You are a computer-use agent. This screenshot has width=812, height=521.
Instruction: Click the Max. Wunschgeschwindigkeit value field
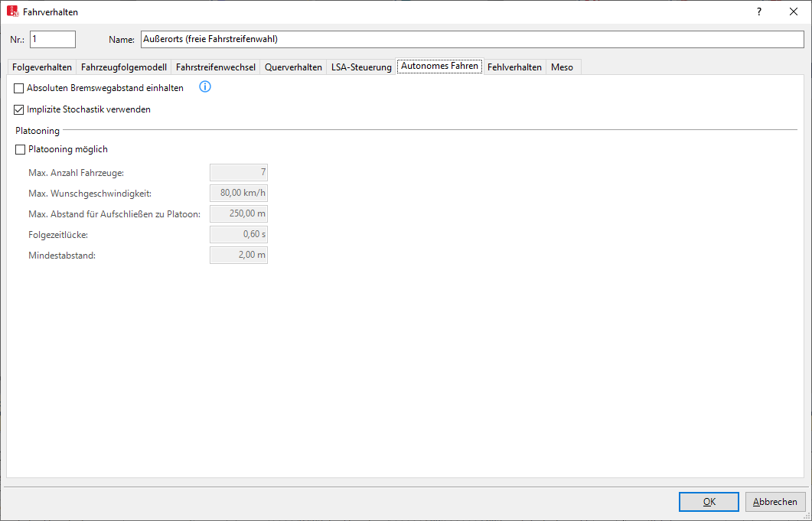[239, 193]
